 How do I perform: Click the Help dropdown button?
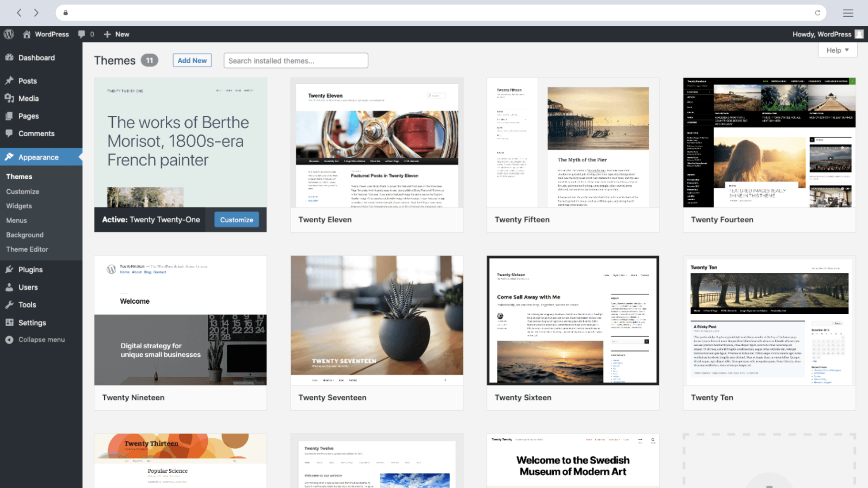pos(838,50)
